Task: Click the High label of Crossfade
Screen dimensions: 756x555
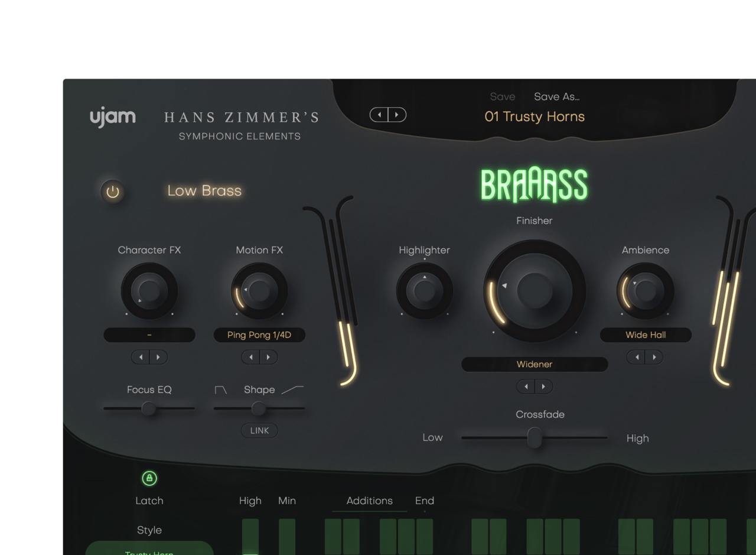Action: click(637, 438)
